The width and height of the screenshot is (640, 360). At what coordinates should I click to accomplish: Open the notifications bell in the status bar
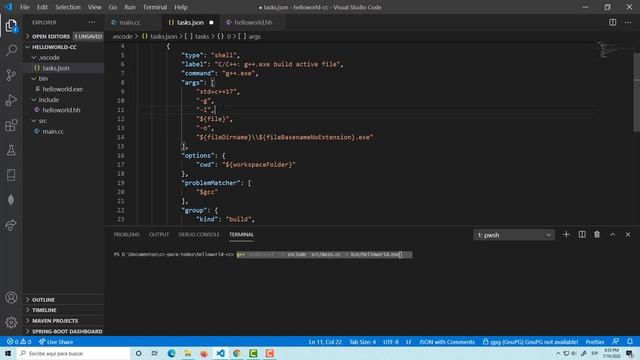tap(630, 342)
